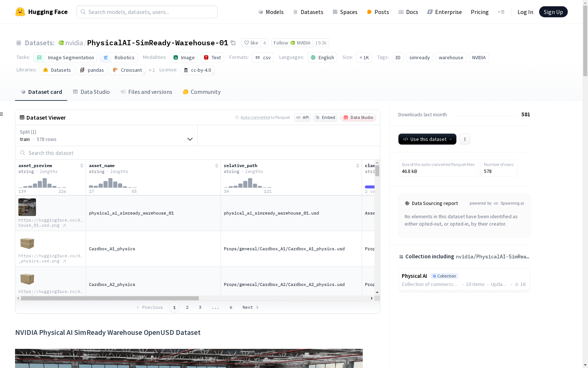Click the Spawning.ai logo link
Image resolution: width=588 pixels, height=368 pixels.
[509, 203]
